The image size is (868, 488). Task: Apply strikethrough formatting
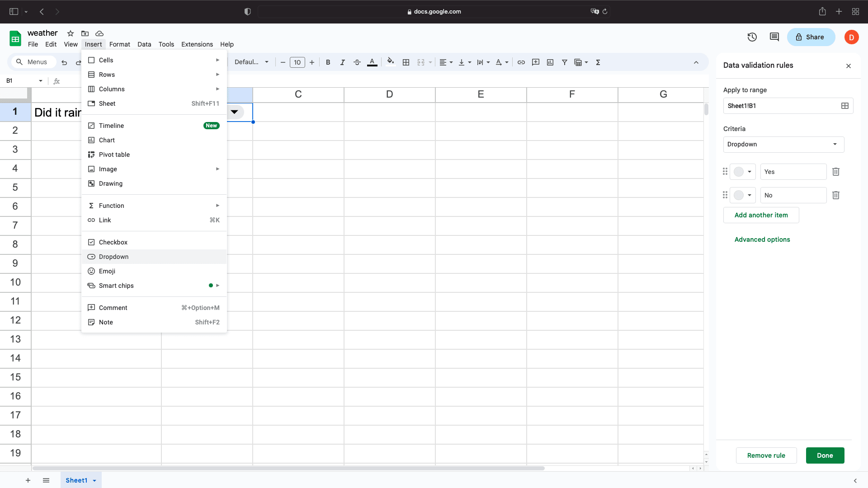[x=357, y=62]
